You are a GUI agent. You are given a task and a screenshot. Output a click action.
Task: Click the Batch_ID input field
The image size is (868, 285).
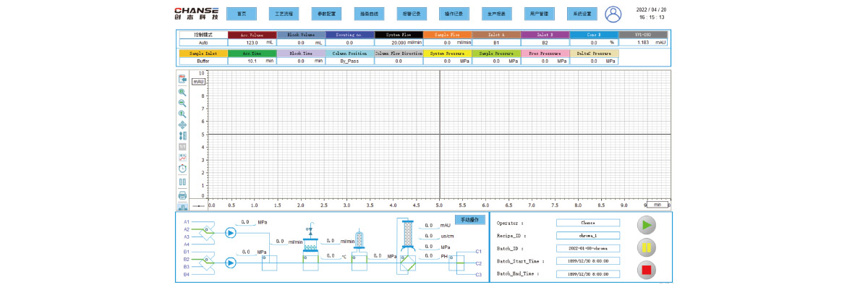tap(588, 248)
